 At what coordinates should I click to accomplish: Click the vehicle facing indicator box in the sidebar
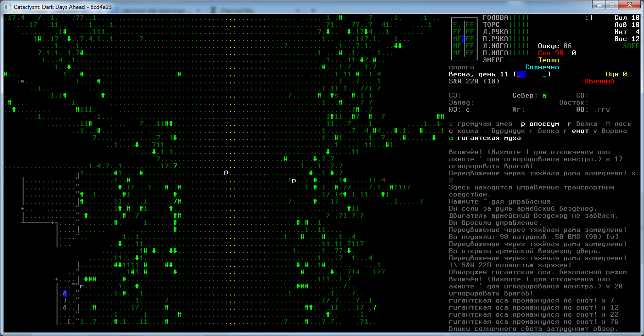(x=463, y=39)
